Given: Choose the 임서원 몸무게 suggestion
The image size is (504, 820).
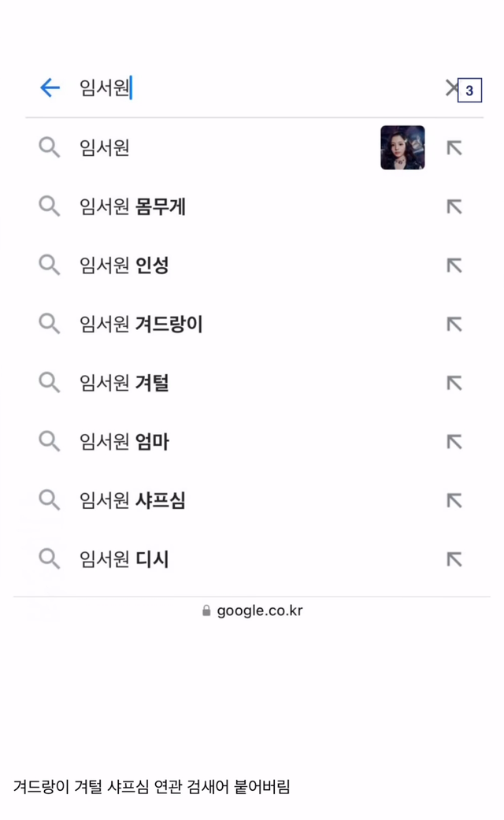Looking at the screenshot, I should click(132, 206).
